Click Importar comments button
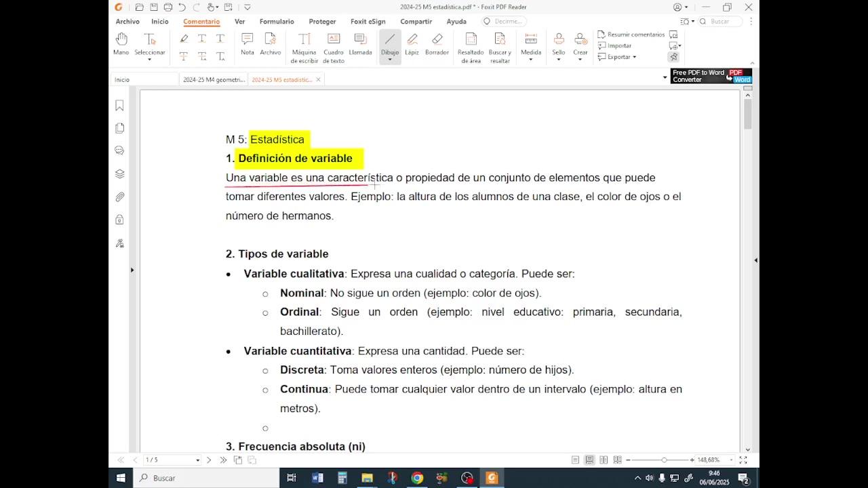The height and width of the screenshot is (488, 868). (x=614, y=45)
